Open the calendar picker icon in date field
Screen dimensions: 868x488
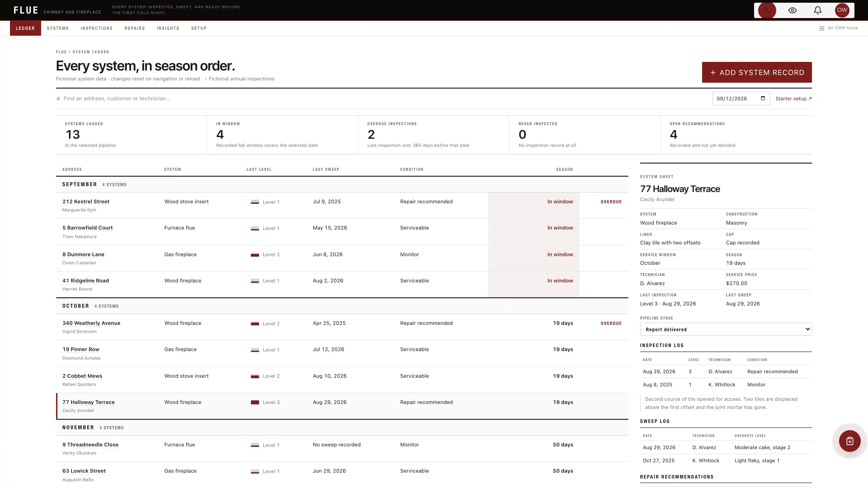[x=763, y=98]
